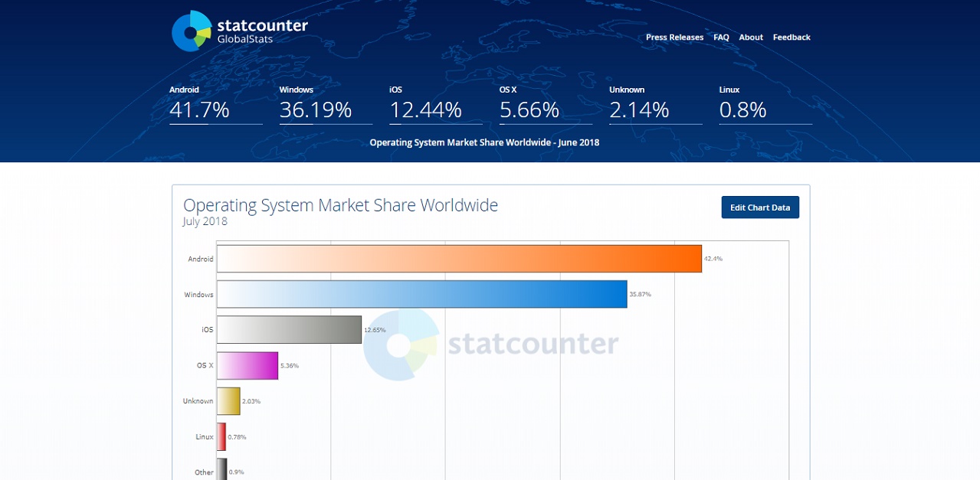Click the Linux axis label in chart
Screen dimensions: 980x480
tap(205, 436)
